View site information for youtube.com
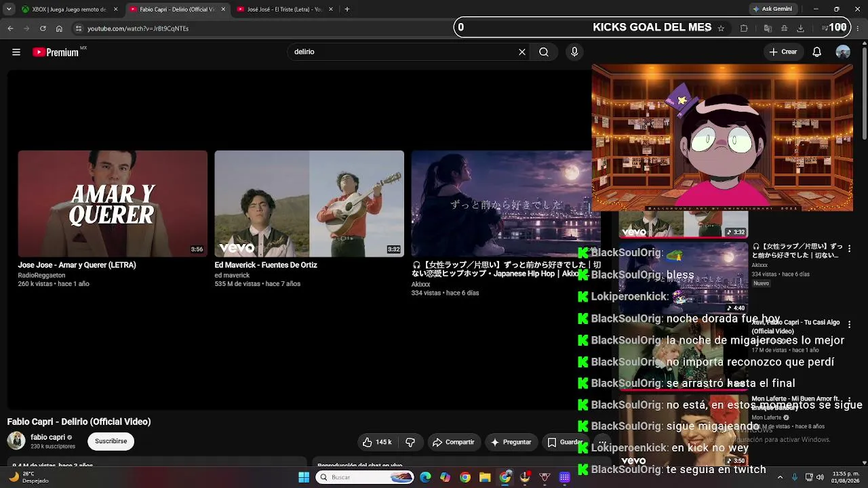868x488 pixels. click(78, 28)
